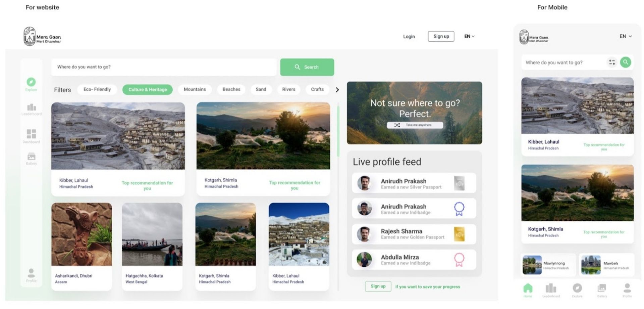This screenshot has width=644, height=309.
Task: Enable the Mountains filter chip
Action: 195,89
